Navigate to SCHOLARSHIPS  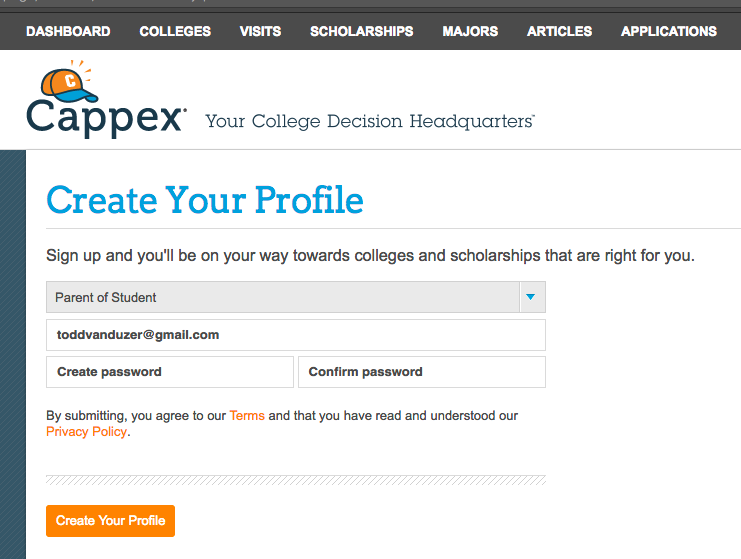click(x=362, y=31)
